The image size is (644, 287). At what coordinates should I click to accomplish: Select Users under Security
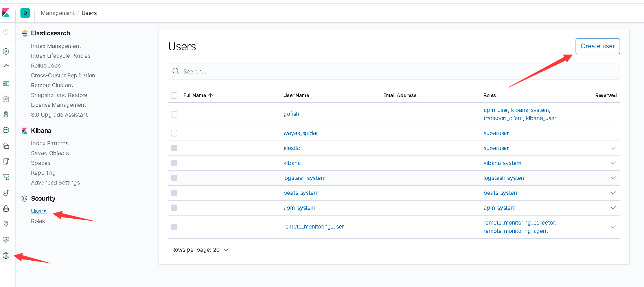(x=39, y=211)
